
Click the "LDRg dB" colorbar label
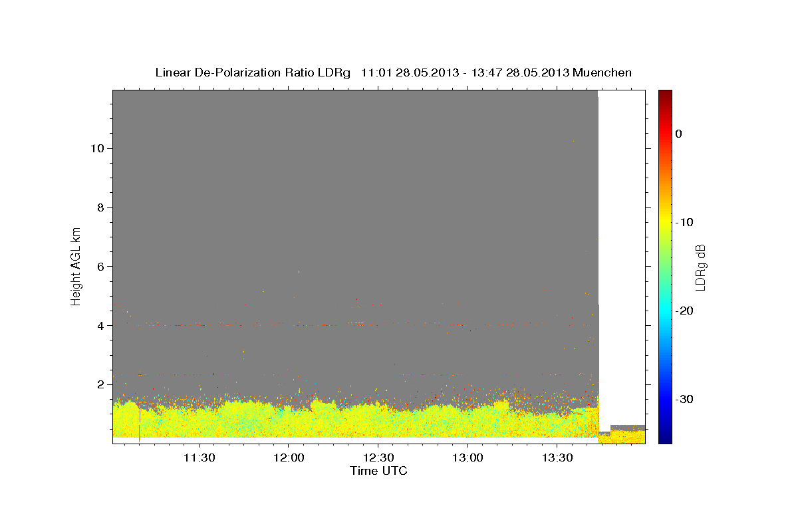pos(700,267)
